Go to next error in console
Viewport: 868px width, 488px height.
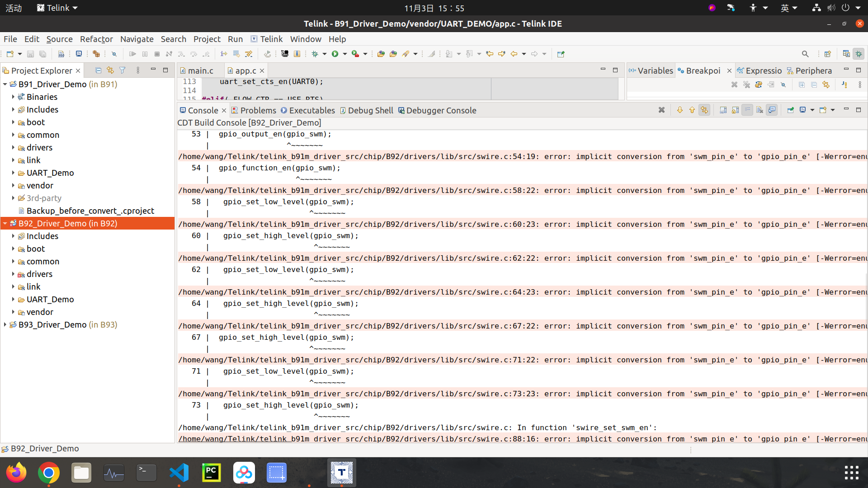tap(679, 110)
